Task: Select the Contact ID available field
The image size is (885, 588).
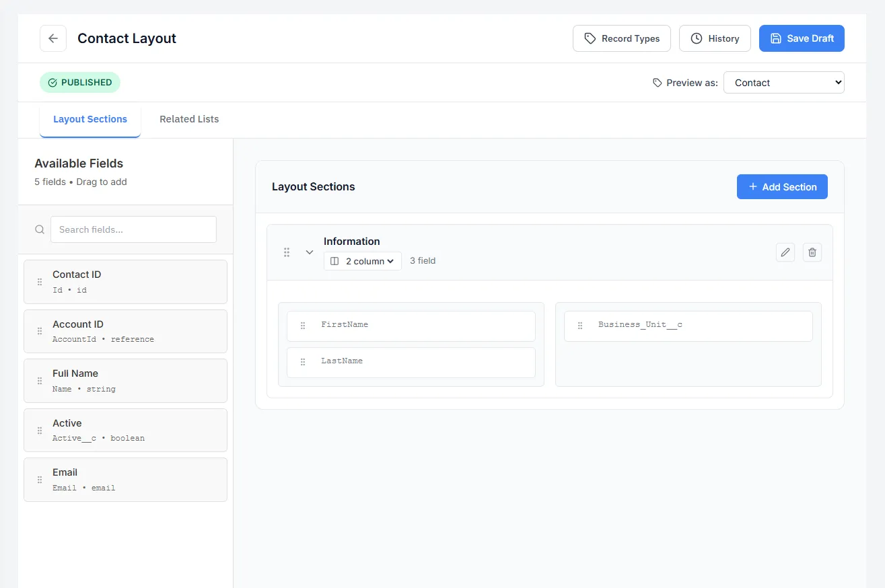Action: (x=125, y=282)
